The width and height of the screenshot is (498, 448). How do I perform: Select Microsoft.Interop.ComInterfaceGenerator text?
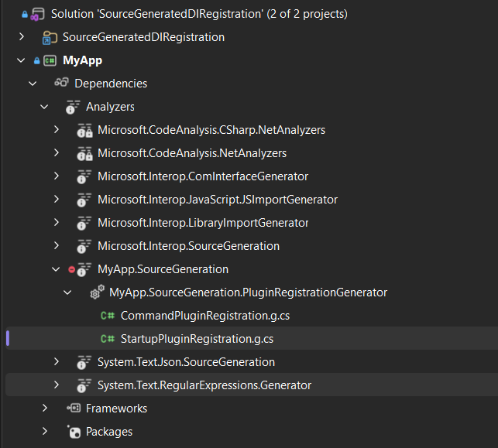coord(203,176)
